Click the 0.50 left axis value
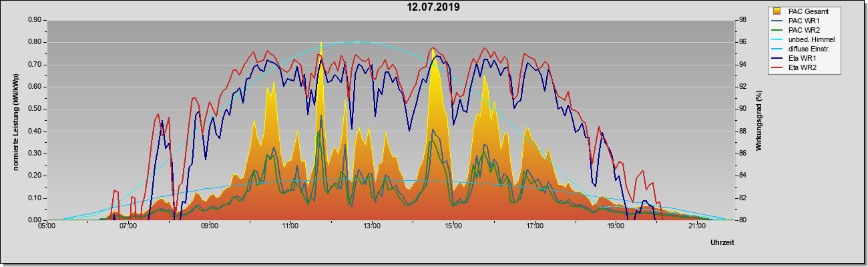The width and height of the screenshot is (868, 267). pos(35,109)
